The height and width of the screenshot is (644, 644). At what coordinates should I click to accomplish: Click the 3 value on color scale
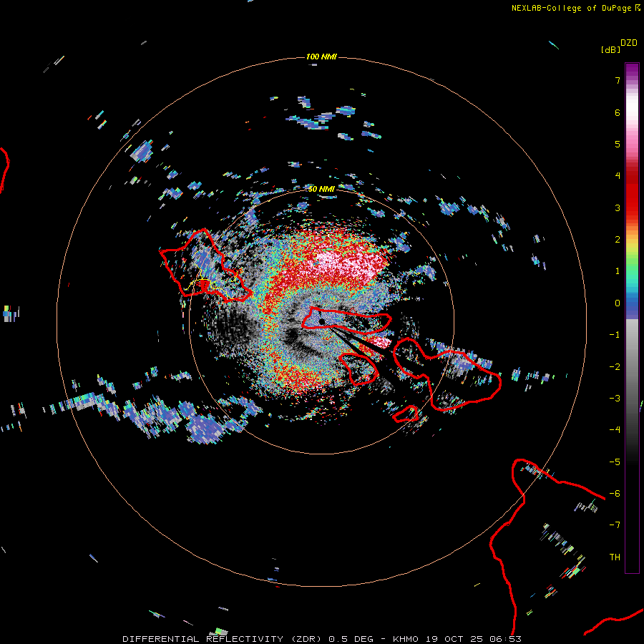[618, 208]
